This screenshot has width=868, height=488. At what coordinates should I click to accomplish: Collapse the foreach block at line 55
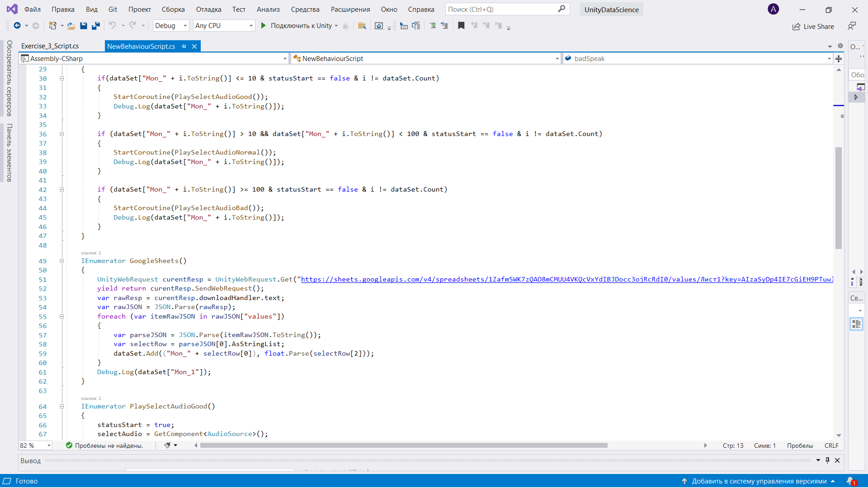[62, 316]
